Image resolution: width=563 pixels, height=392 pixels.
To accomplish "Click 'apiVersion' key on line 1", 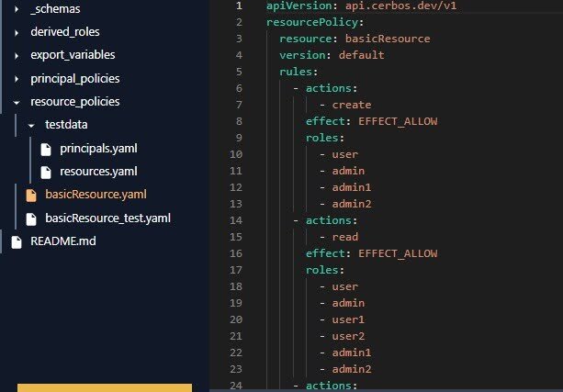I will coord(298,6).
